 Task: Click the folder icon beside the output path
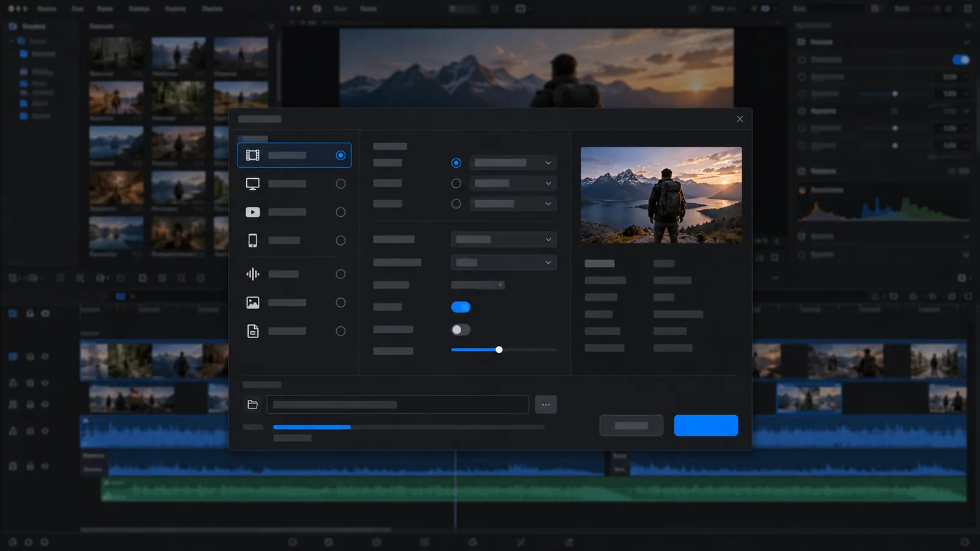(x=252, y=405)
